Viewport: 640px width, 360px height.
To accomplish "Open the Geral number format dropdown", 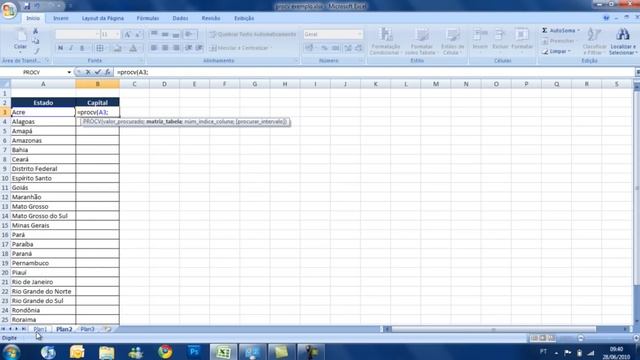I will pyautogui.click(x=360, y=34).
